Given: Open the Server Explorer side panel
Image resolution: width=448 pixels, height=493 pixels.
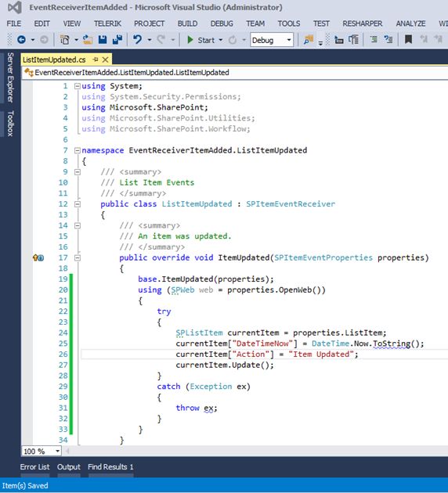Looking at the screenshot, I should click(x=10, y=77).
